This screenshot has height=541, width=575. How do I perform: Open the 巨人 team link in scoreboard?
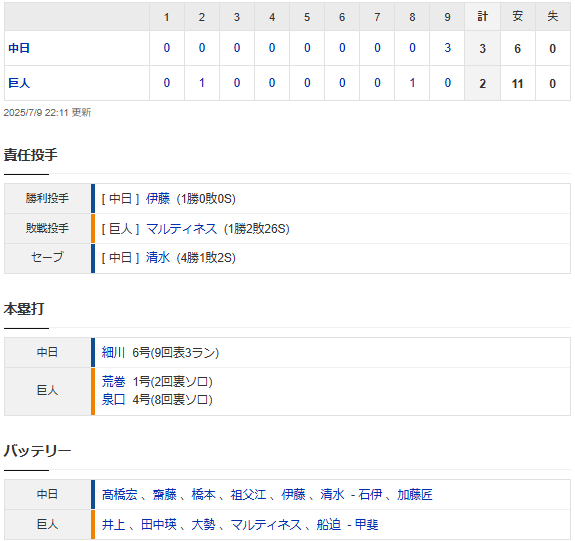pyautogui.click(x=19, y=83)
